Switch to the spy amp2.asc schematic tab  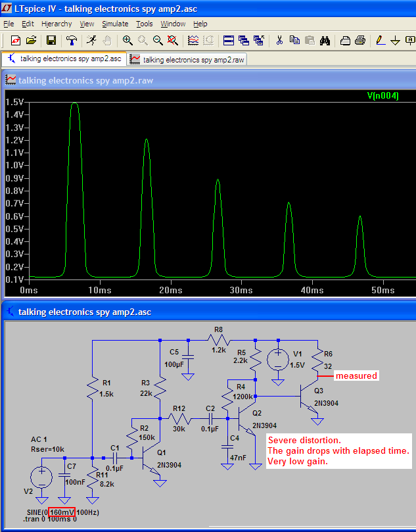click(x=64, y=59)
